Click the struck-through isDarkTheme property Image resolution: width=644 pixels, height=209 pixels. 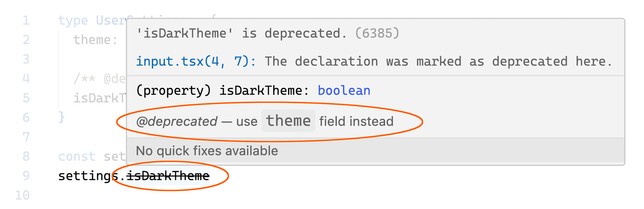(168, 176)
